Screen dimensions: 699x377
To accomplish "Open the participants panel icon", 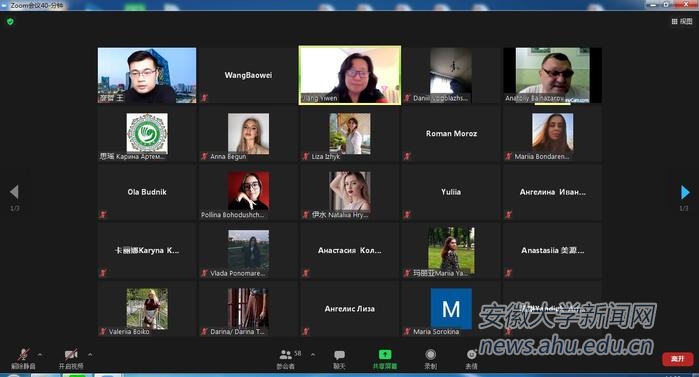I will click(x=285, y=355).
